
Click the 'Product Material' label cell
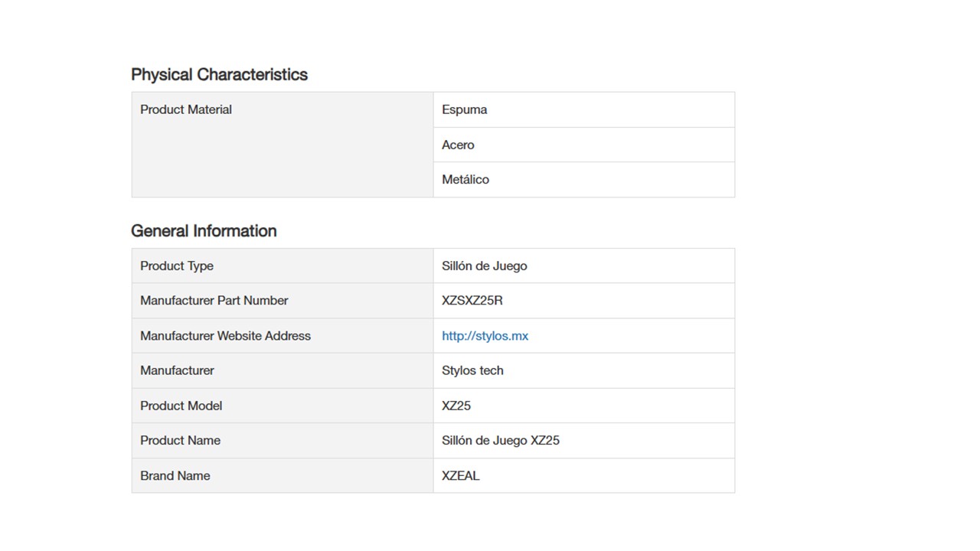coord(283,145)
